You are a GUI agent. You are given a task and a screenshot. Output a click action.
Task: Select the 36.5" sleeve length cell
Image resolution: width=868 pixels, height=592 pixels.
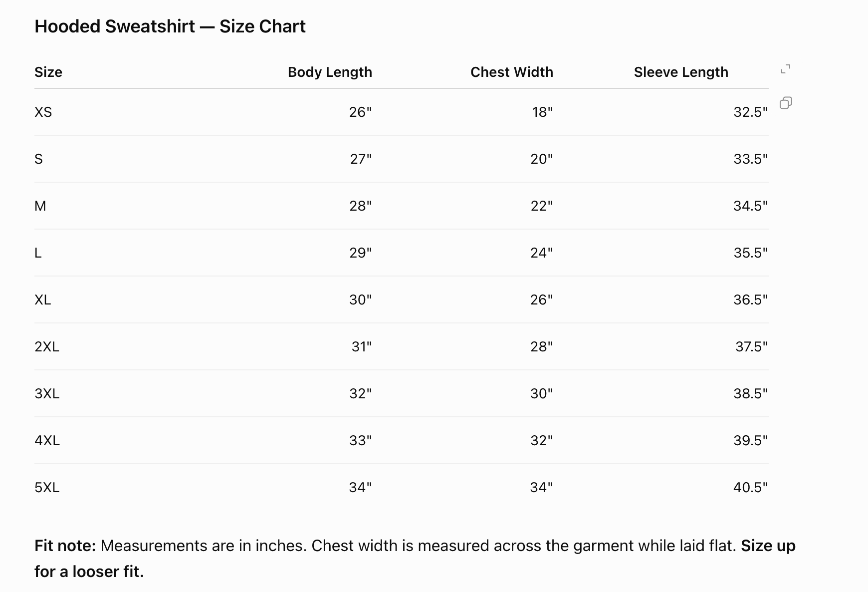[x=751, y=300]
